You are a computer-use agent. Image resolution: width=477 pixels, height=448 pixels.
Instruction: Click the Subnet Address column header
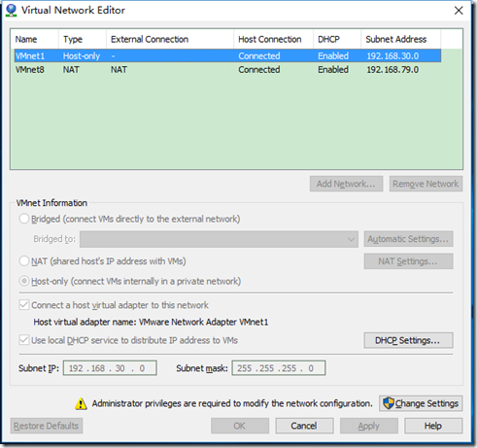coord(400,39)
